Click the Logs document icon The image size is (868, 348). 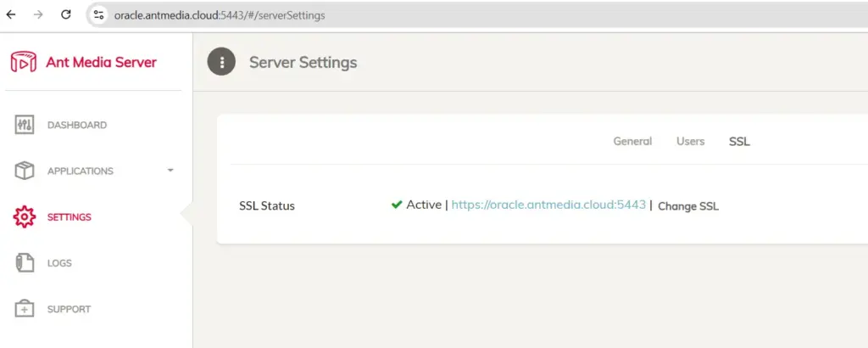click(x=25, y=262)
